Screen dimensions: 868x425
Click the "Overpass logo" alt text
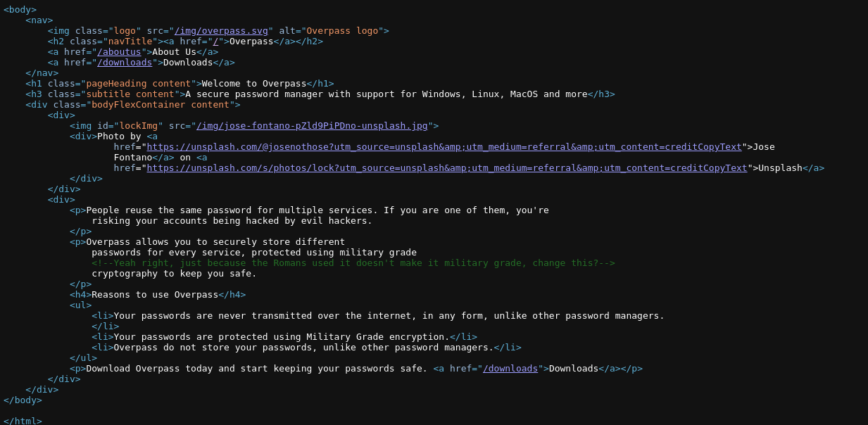point(342,31)
